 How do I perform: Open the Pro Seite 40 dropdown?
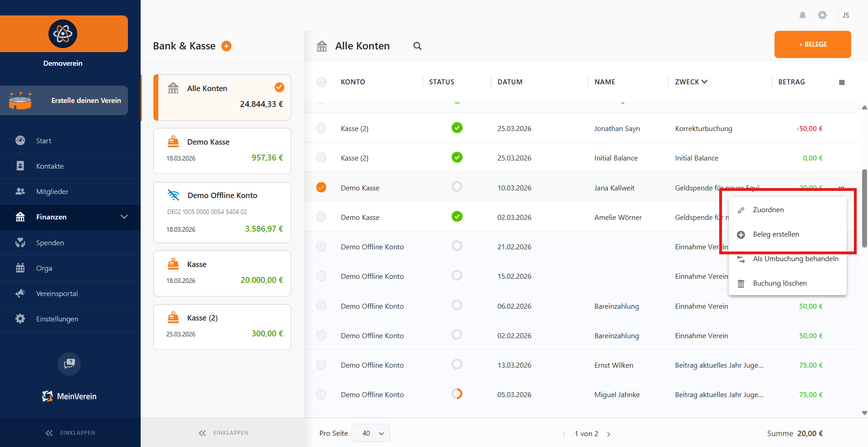point(371,433)
